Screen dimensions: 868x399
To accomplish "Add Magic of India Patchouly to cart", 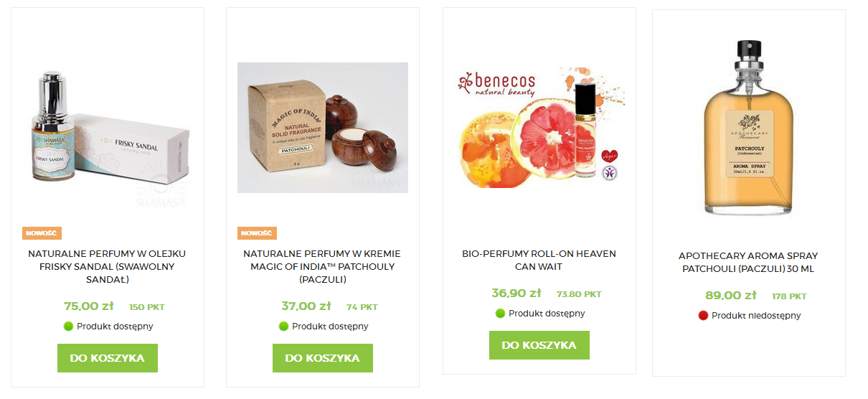I will point(323,358).
